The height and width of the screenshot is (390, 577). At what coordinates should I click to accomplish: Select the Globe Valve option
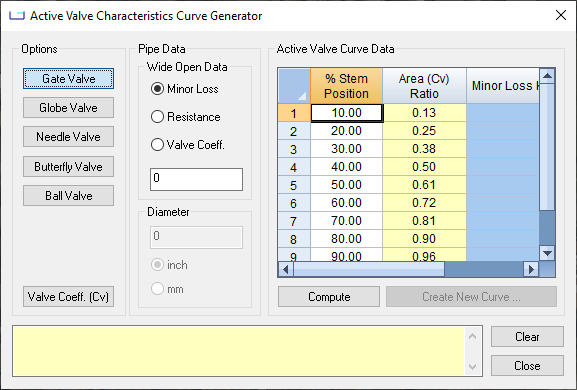(x=68, y=107)
